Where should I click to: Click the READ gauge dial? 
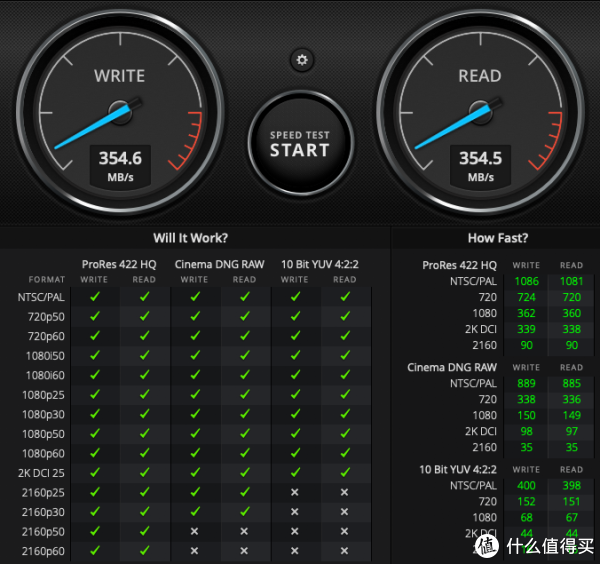coord(481,111)
